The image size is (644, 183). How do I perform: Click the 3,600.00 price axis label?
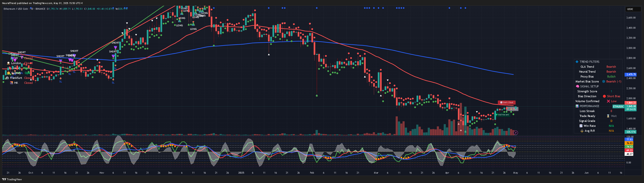click(631, 18)
